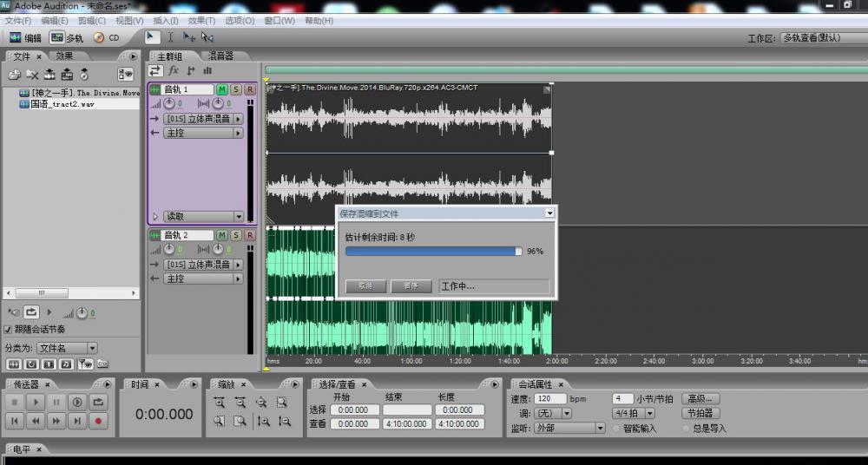Mute 音轨 1 with the M button
Screen dimensions: 868x465
click(x=222, y=89)
